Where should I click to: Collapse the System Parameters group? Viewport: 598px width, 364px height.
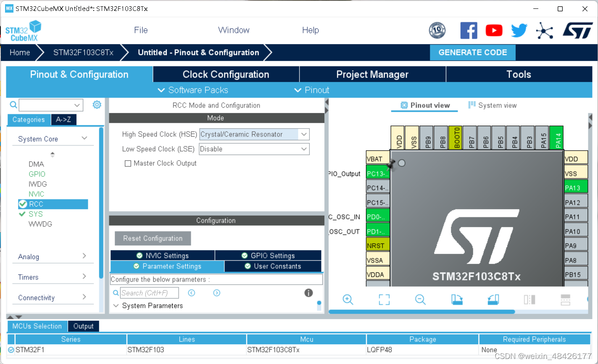tap(116, 306)
